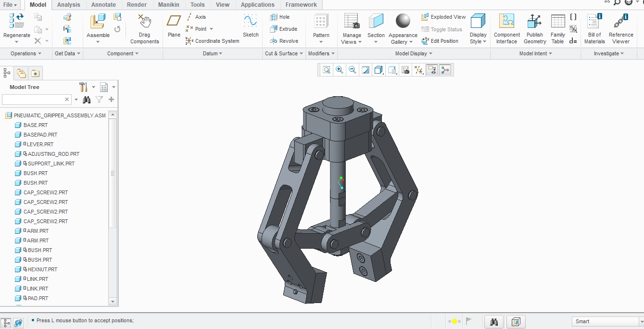Toggle navigator panel display in status bar
Image resolution: width=644 pixels, height=329 pixels.
[x=7, y=322]
